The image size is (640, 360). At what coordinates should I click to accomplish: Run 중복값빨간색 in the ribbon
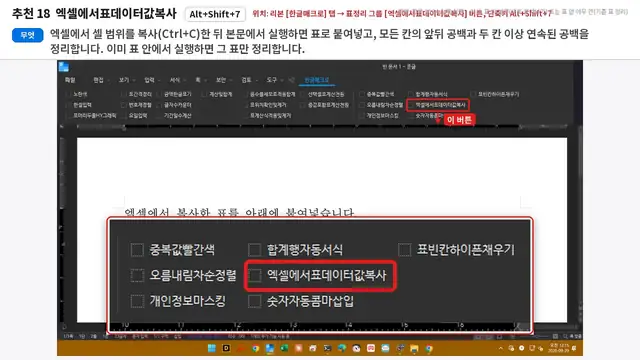tap(377, 94)
